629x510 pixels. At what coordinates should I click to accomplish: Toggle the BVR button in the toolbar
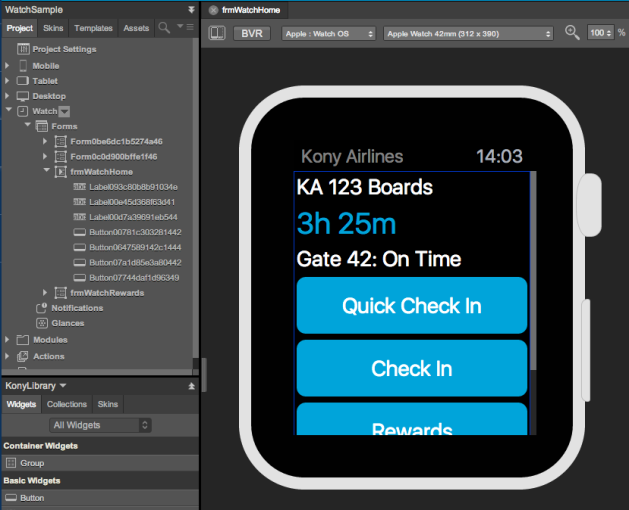tap(252, 33)
